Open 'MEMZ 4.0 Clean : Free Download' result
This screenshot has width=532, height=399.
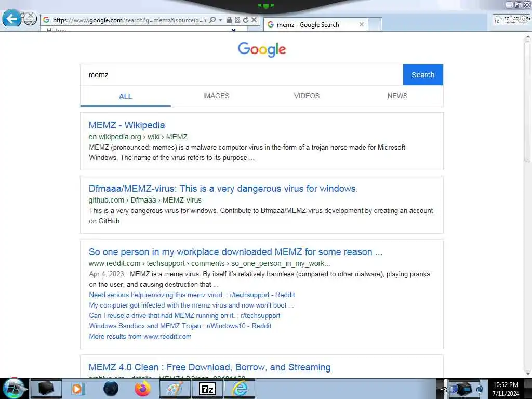[209, 367]
